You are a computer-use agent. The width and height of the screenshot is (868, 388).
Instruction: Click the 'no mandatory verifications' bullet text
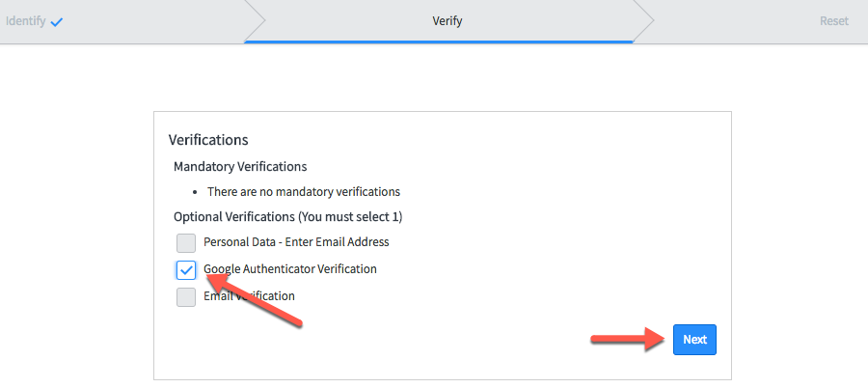tap(303, 192)
